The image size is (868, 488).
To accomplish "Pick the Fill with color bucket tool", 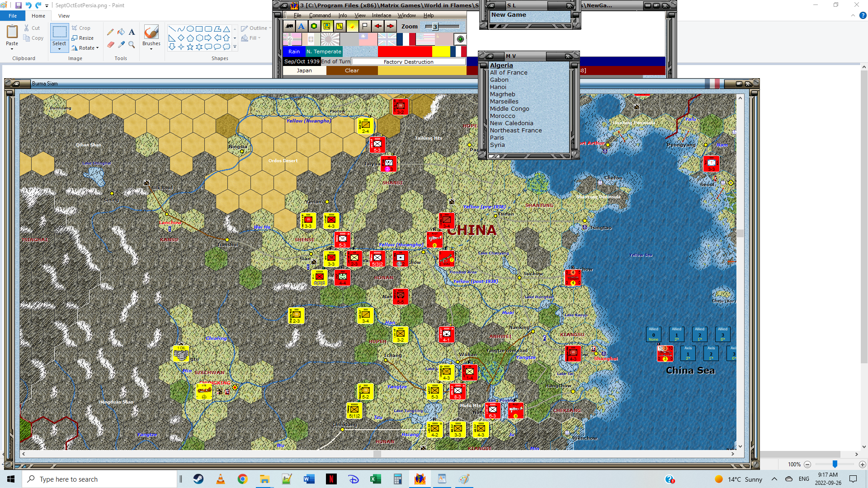I will pyautogui.click(x=121, y=32).
